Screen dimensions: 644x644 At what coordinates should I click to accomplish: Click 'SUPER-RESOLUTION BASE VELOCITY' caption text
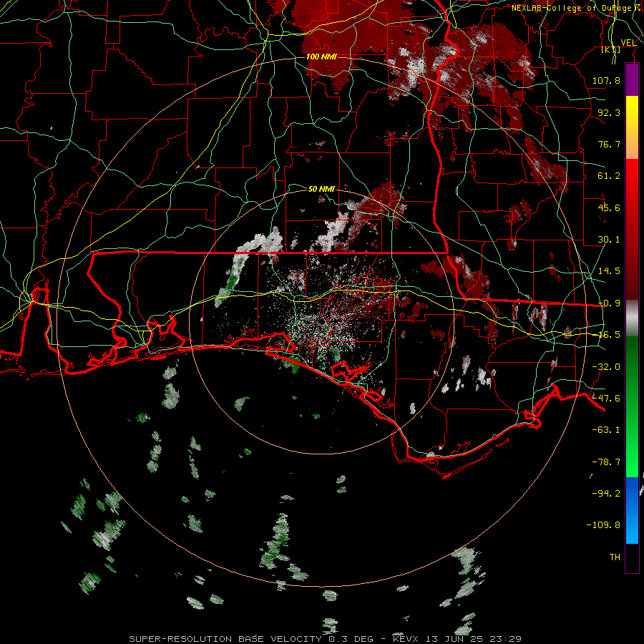[225, 639]
